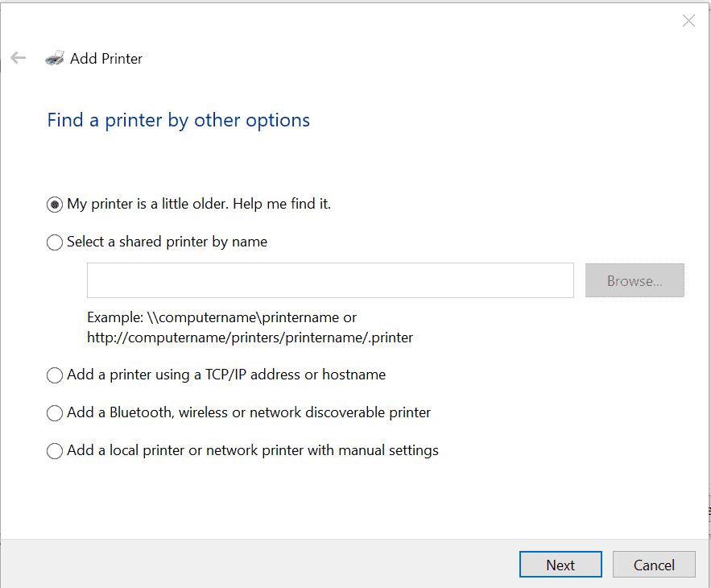This screenshot has height=588, width=711.
Task: Select "My printer is a little older. Help me find it."
Action: pyautogui.click(x=55, y=205)
